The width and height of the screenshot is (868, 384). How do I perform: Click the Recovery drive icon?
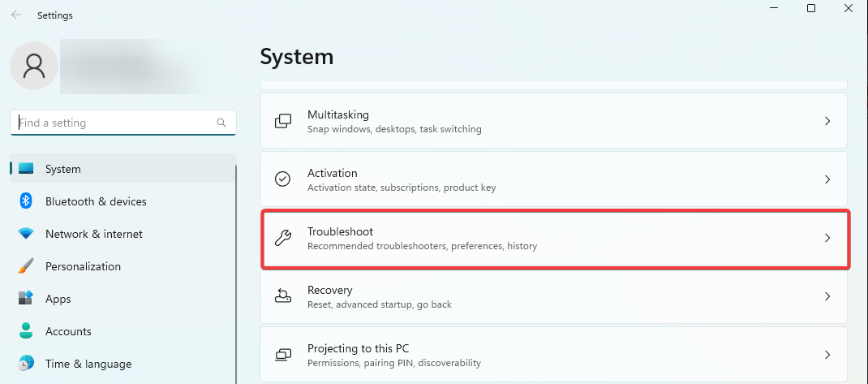pyautogui.click(x=283, y=296)
